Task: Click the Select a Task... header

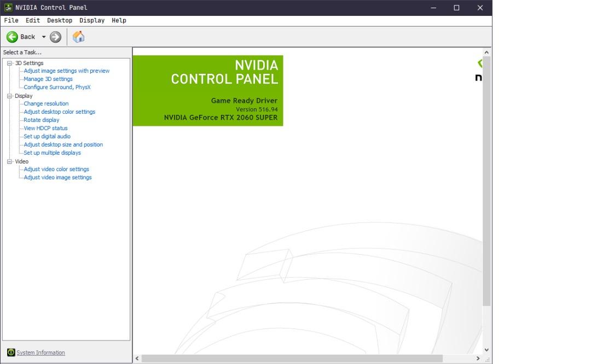Action: tap(22, 52)
